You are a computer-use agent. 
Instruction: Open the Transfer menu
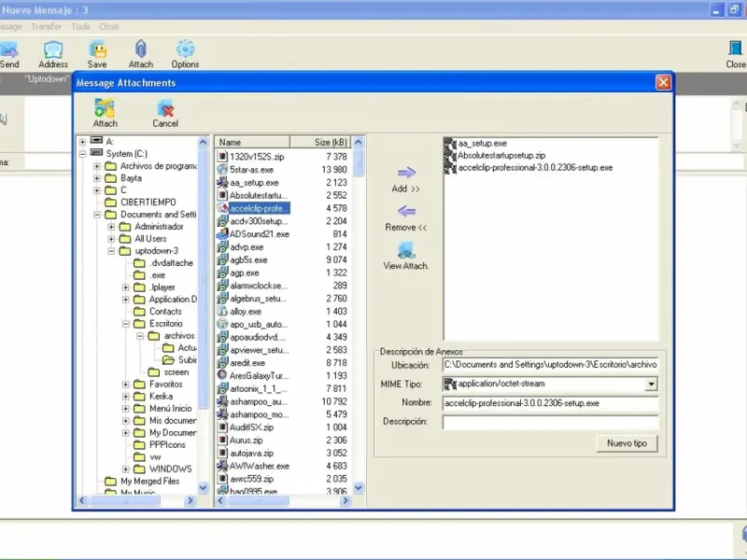pyautogui.click(x=47, y=27)
